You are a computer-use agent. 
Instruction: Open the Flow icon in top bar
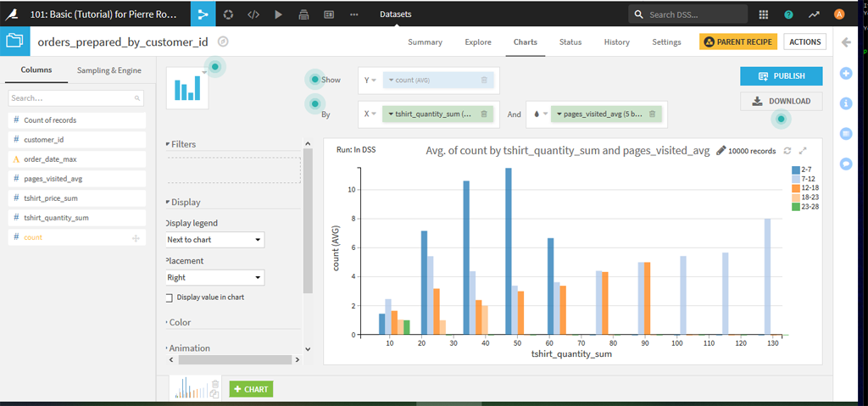point(203,14)
